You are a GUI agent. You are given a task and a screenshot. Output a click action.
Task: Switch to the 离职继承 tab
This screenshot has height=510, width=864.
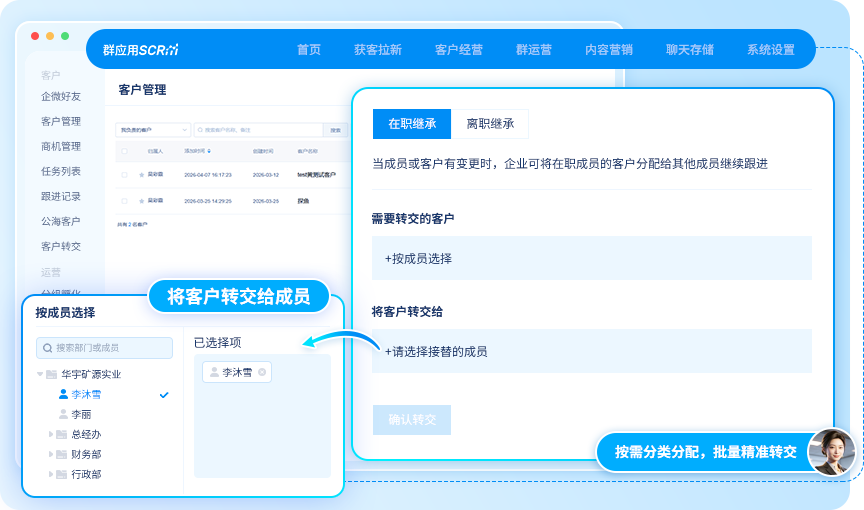[490, 124]
